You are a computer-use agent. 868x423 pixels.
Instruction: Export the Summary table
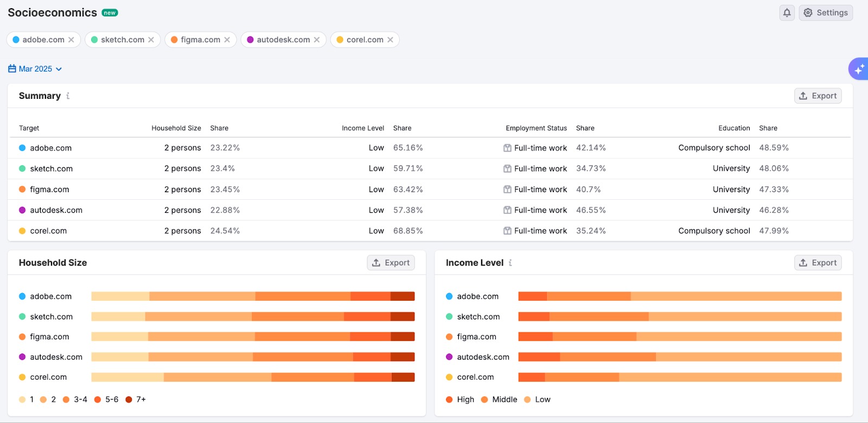point(818,96)
